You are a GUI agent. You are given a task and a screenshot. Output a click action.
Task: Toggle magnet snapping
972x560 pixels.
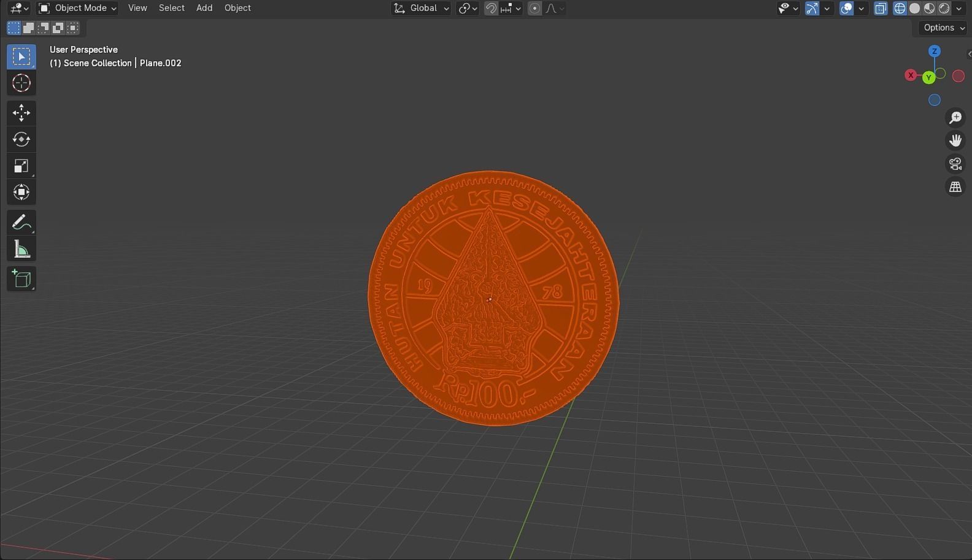coord(491,8)
